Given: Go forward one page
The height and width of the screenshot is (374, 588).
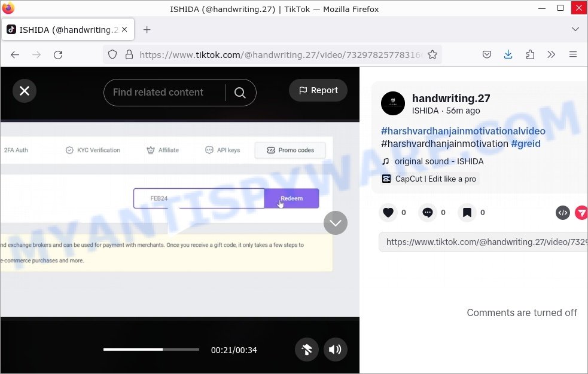Looking at the screenshot, I should click(x=36, y=54).
